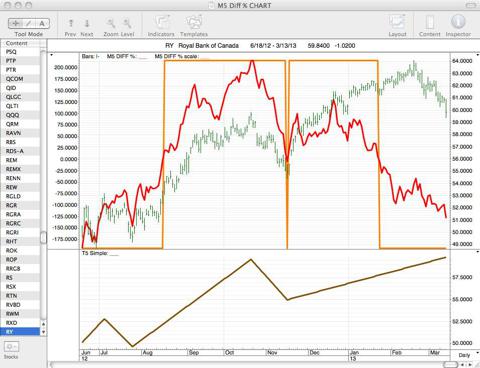Click the M5 DIFF % indicator label
The width and height of the screenshot is (480, 368).
[121, 57]
